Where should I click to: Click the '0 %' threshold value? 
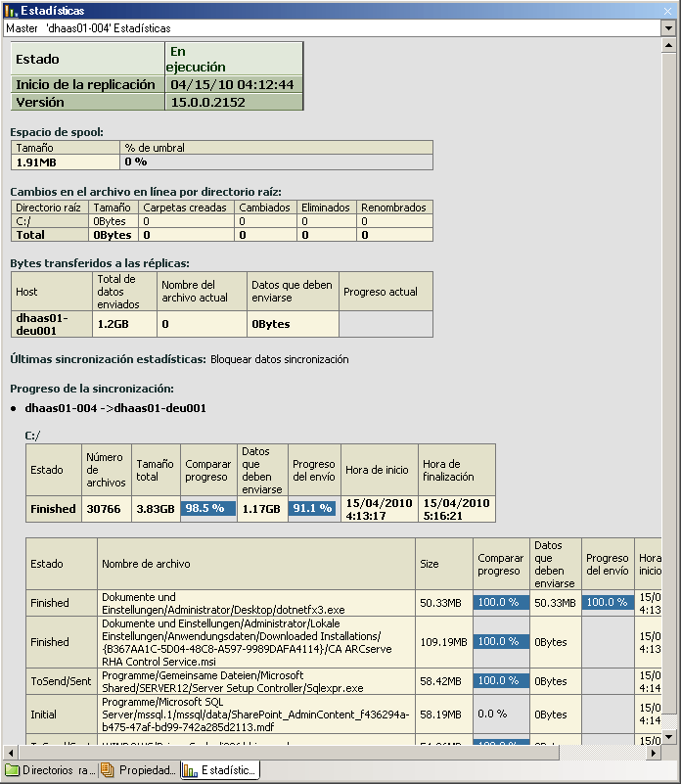pos(135,161)
